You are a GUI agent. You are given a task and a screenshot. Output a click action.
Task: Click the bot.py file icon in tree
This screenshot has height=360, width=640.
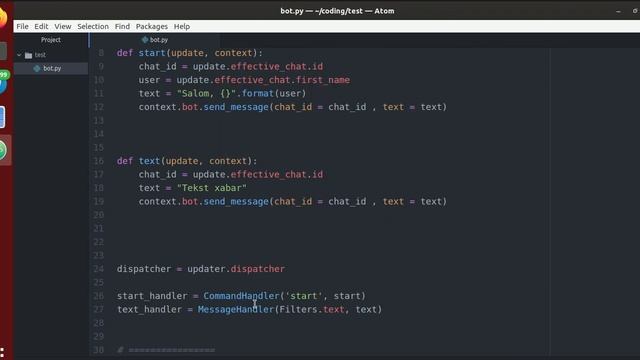(37, 68)
